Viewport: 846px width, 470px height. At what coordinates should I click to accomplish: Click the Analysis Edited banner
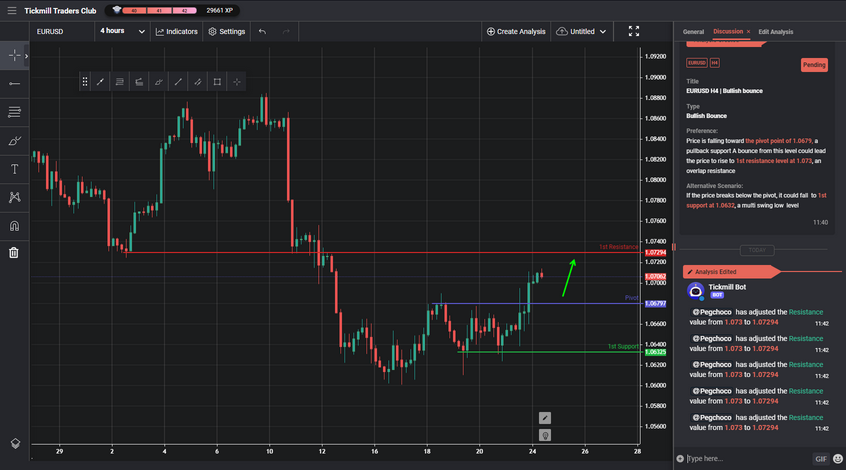[x=732, y=271]
